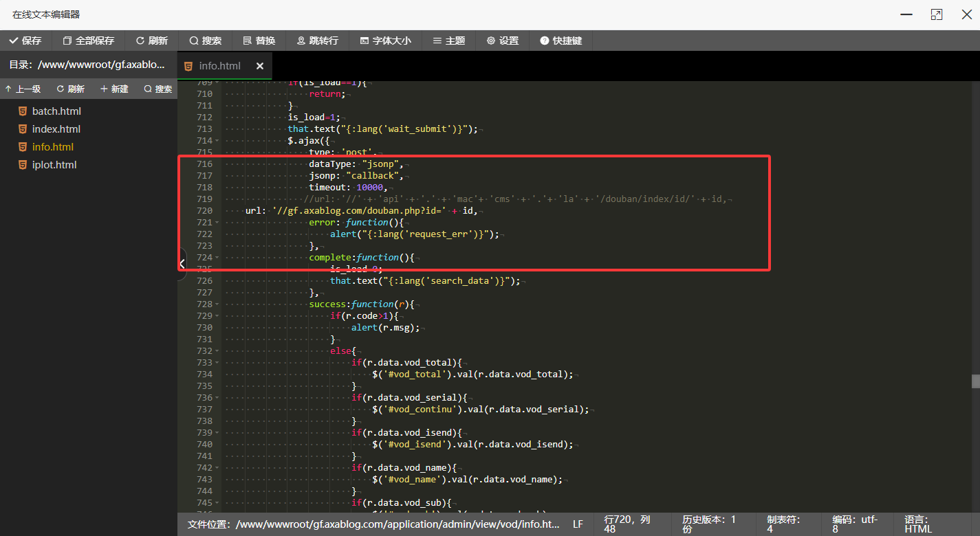Collapse the file sidebar with arrow handle

pos(182,264)
